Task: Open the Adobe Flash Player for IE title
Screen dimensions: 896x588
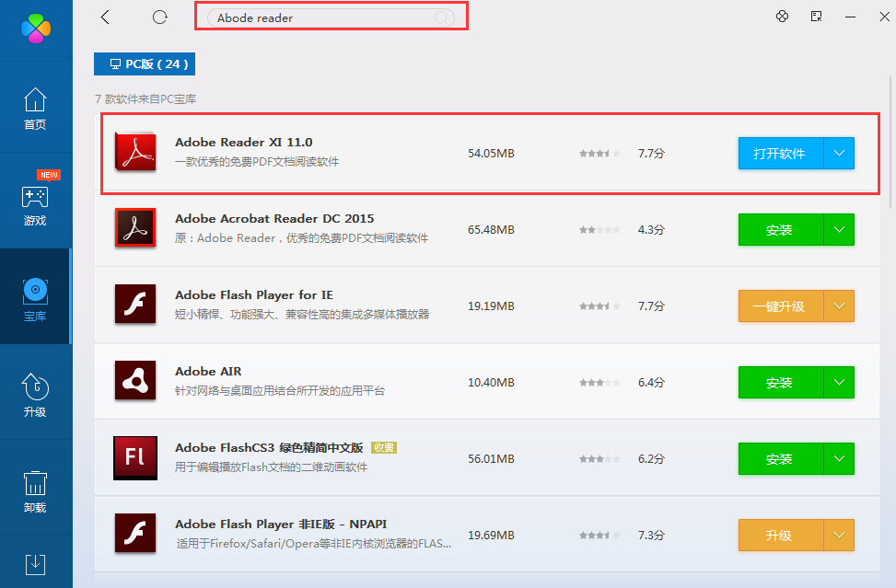Action: click(254, 295)
